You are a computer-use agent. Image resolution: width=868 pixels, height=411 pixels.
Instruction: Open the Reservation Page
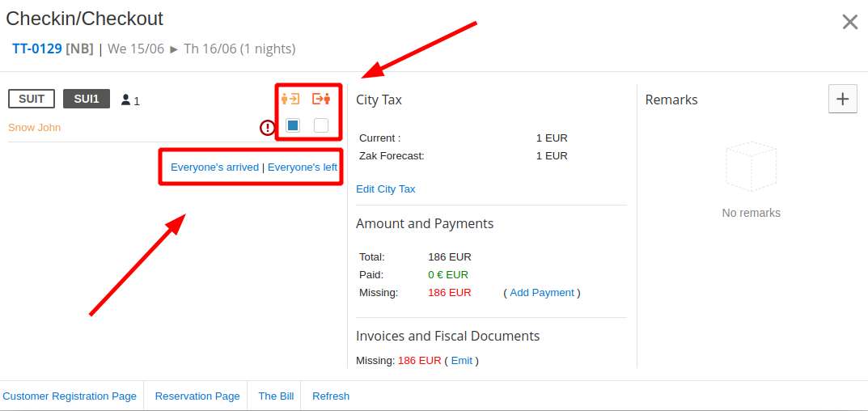[197, 396]
